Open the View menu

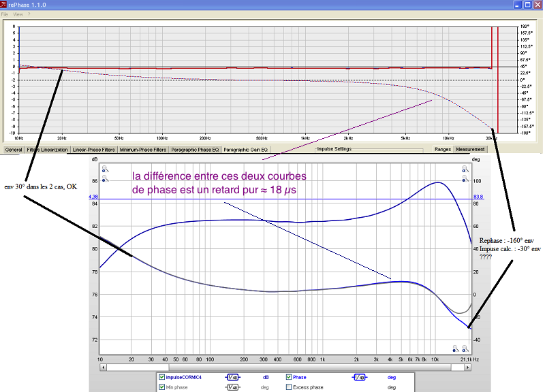coord(18,14)
